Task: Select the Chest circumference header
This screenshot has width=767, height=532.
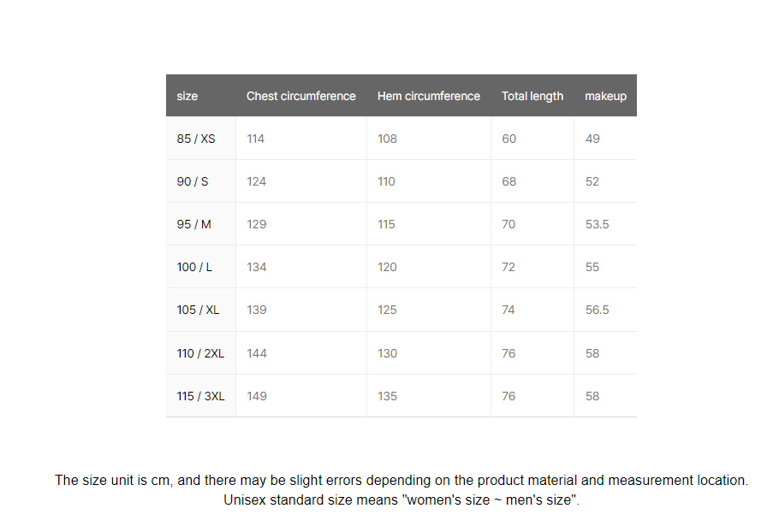Action: [x=300, y=97]
